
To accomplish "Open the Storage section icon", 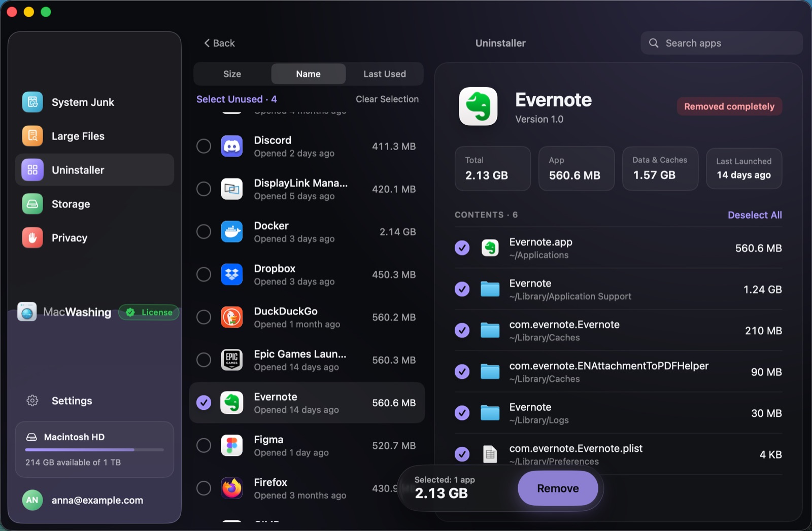I will point(32,204).
